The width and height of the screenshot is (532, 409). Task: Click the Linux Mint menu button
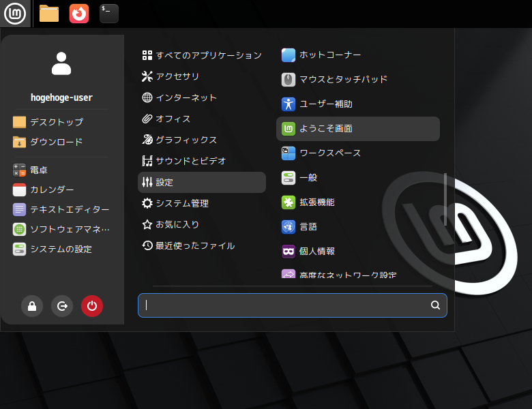[15, 14]
